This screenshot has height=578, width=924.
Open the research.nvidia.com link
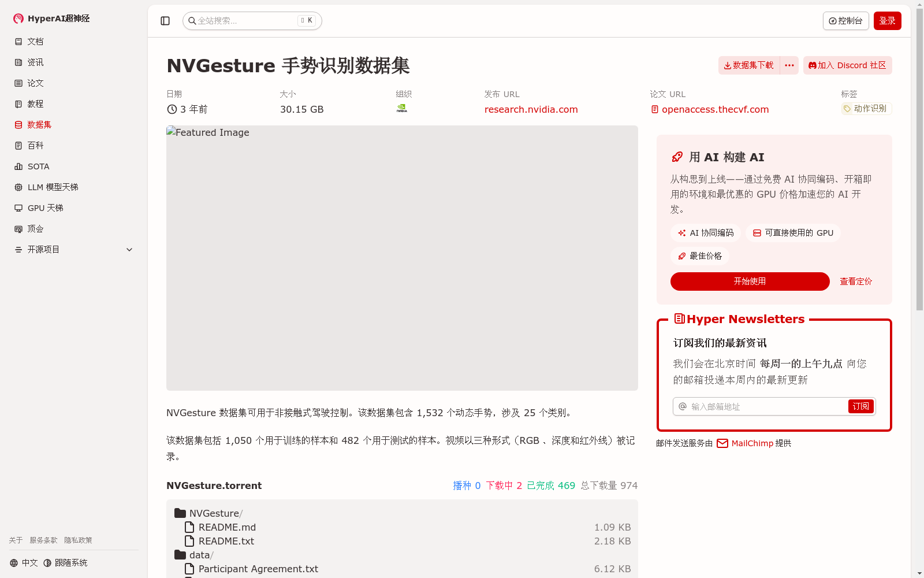[x=531, y=109]
